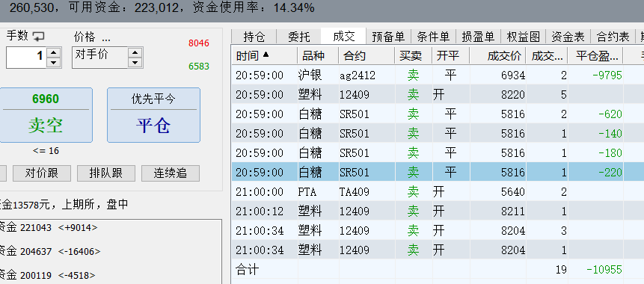Open the 资金表 tab

(x=568, y=37)
